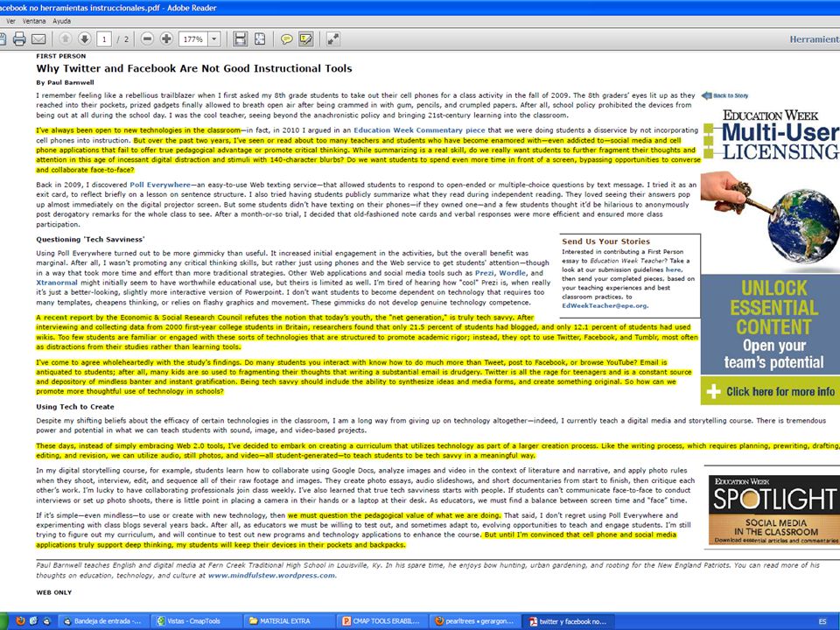
Task: Open the www.mindfulstew.wordpress.com link
Action: [x=271, y=576]
